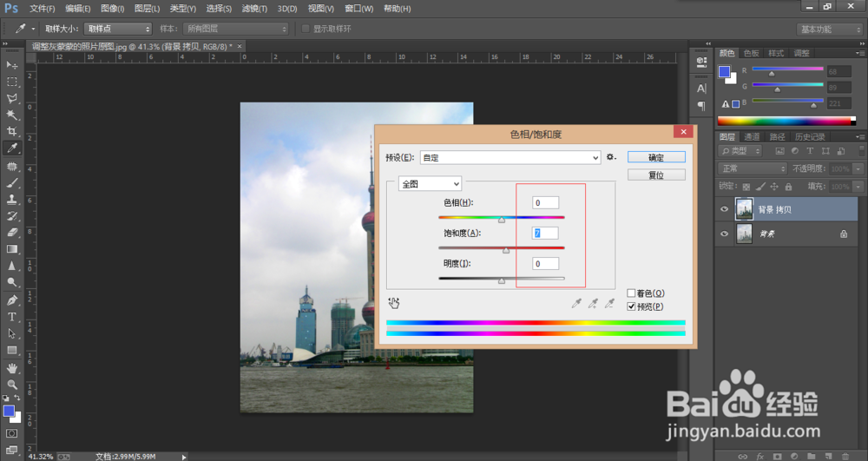Change the screen mode icon in the toolbox

click(x=11, y=450)
